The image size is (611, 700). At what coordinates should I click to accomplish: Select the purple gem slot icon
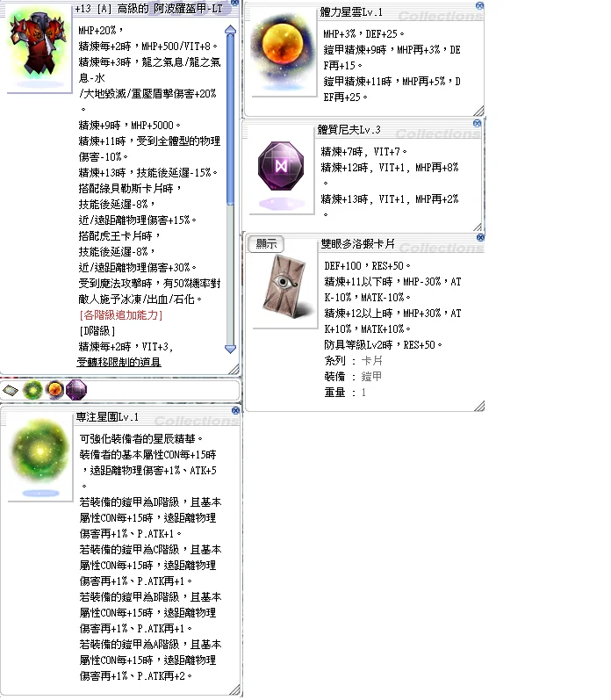click(76, 390)
